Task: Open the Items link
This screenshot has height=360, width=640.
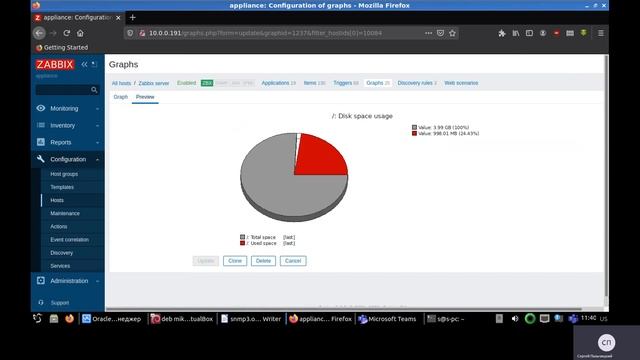Action: click(310, 83)
